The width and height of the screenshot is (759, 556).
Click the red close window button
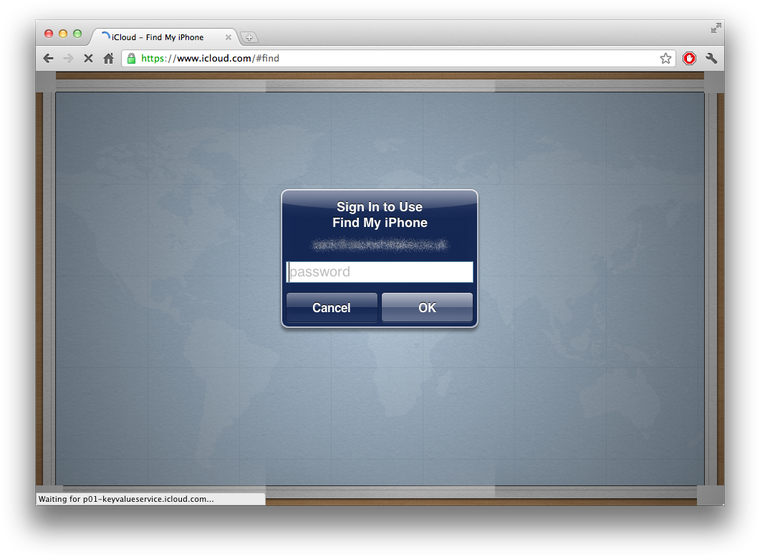[48, 33]
